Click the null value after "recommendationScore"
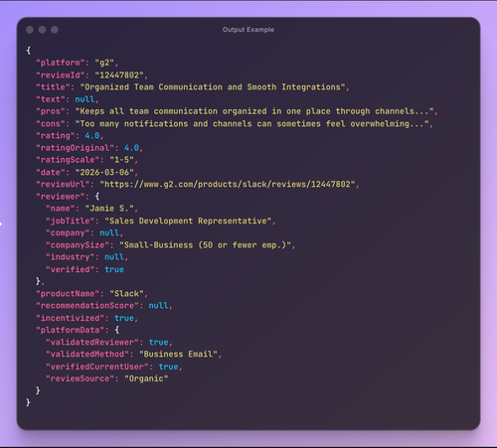497x448 pixels. tap(158, 306)
